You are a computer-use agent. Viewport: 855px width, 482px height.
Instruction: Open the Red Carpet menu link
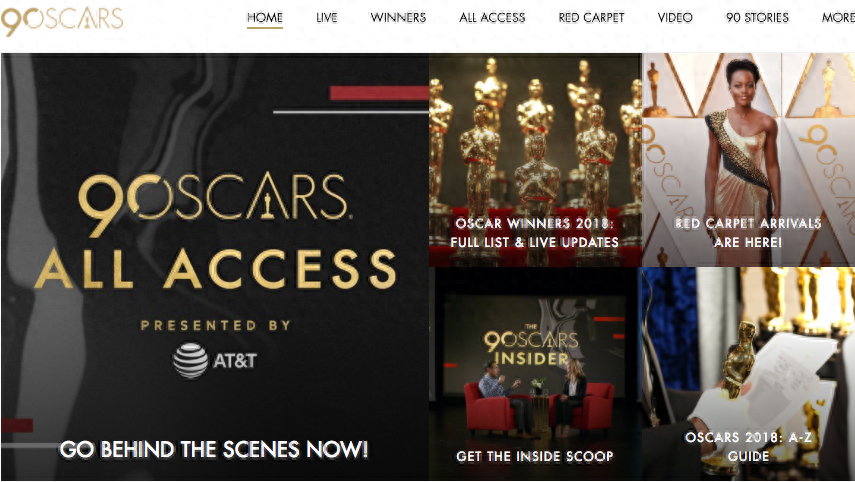pos(591,18)
